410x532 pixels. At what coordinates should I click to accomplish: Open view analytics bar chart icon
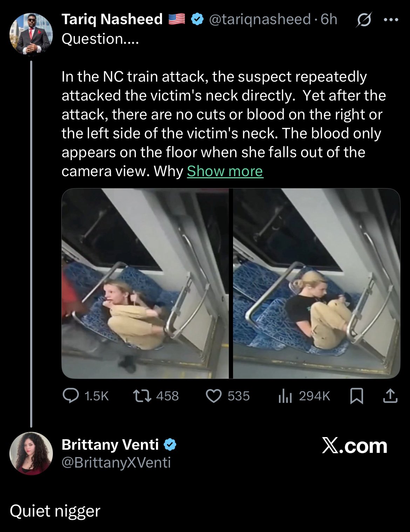pyautogui.click(x=285, y=396)
